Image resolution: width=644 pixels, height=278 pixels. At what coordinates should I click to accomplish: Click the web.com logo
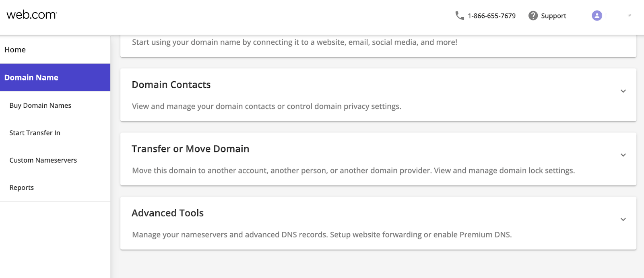click(x=32, y=15)
